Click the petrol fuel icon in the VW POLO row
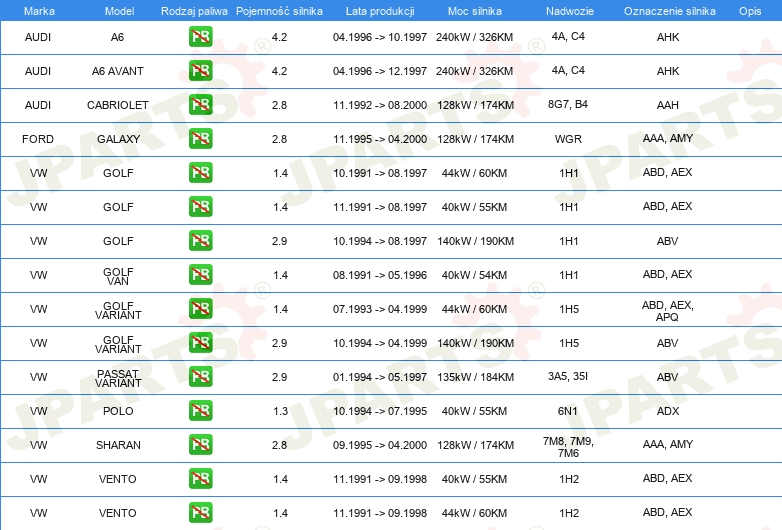782x530 pixels. [200, 410]
